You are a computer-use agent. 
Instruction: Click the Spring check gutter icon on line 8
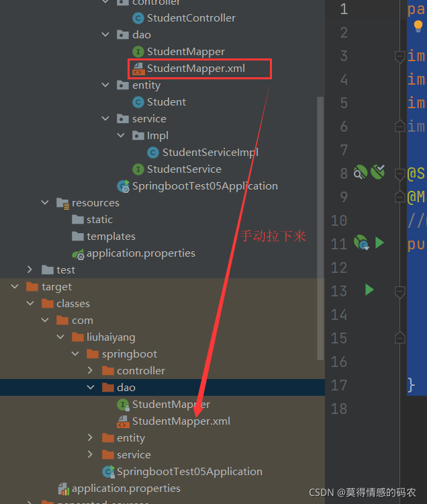point(377,171)
